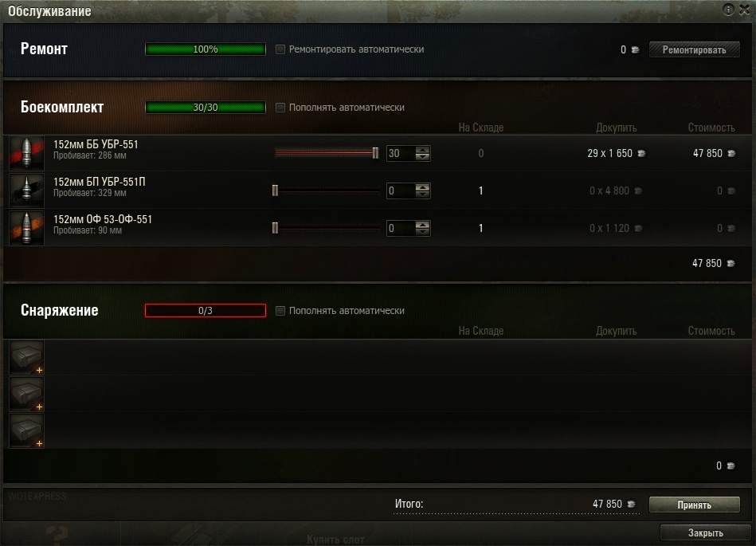The image size is (756, 546).
Task: Click the info icon in the title bar
Action: coord(727,9)
